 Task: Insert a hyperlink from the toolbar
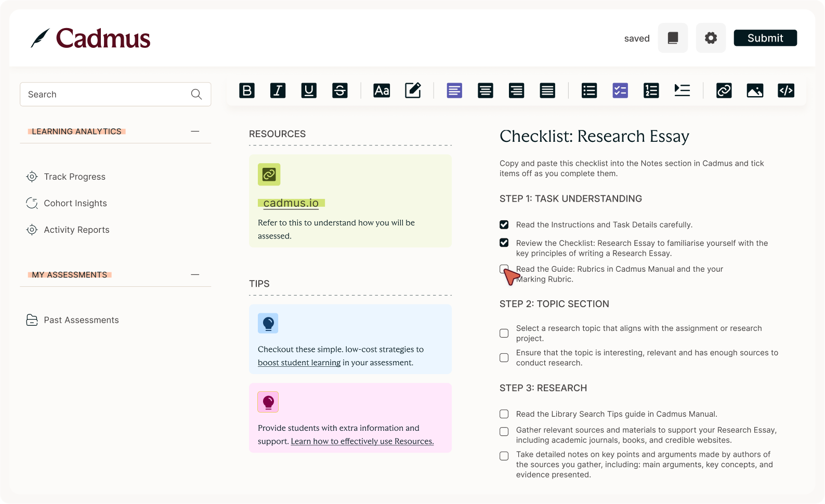click(724, 90)
